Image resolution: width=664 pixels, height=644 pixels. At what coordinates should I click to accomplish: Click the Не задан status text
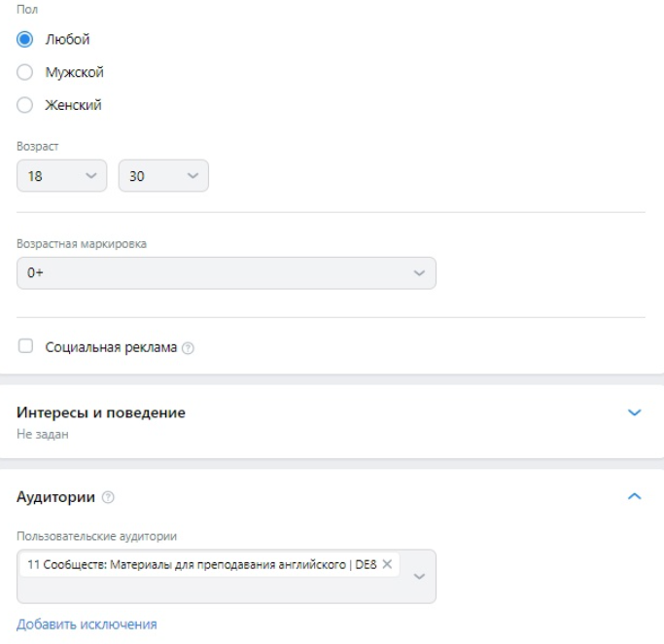pyautogui.click(x=43, y=434)
